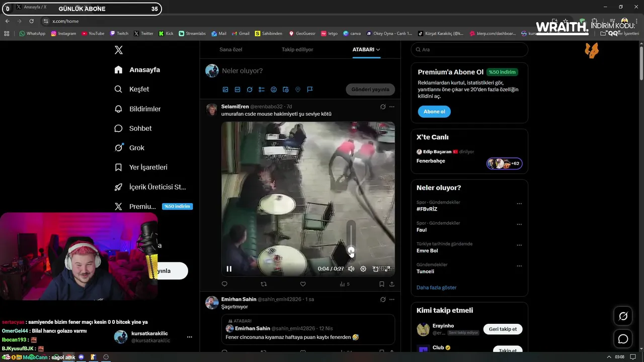The image size is (644, 362).
Task: Open the Grok icon on SelamiEren's post
Action: point(383,107)
